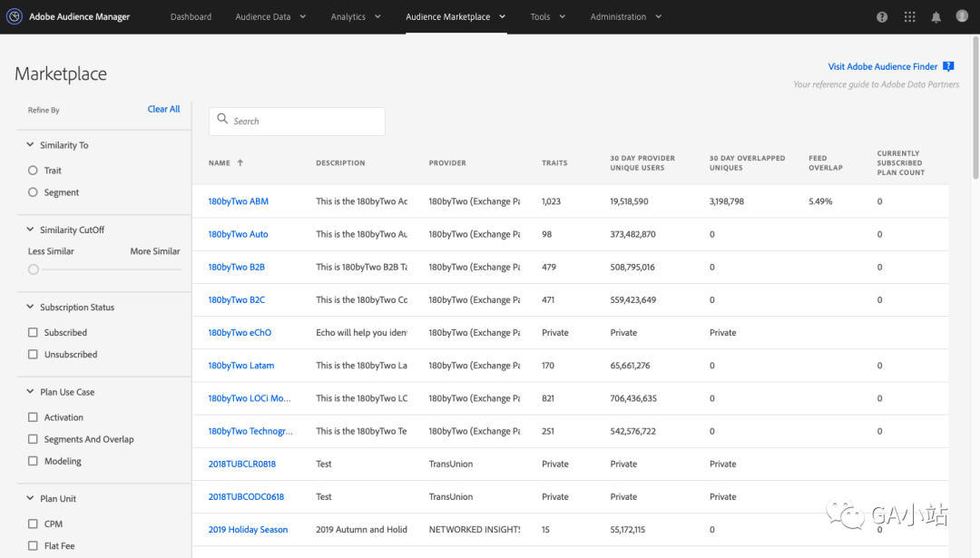Collapse the Similarity CutOff section
980x558 pixels.
(x=30, y=230)
